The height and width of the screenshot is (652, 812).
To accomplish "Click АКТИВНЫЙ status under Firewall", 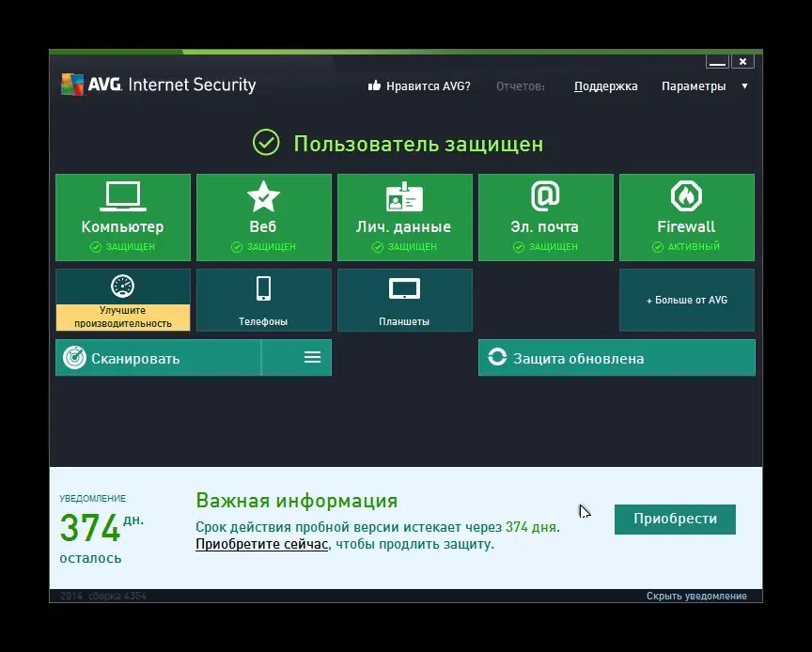I will [686, 247].
